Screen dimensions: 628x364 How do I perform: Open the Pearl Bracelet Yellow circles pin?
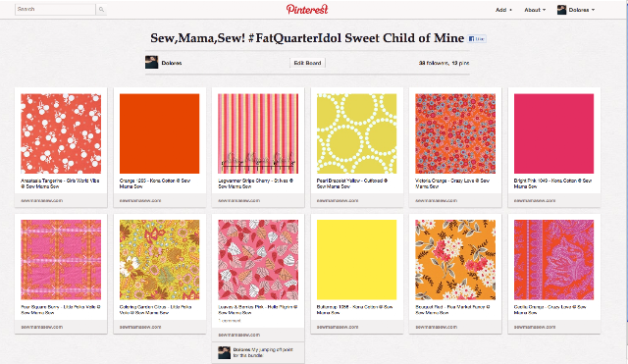(356, 133)
